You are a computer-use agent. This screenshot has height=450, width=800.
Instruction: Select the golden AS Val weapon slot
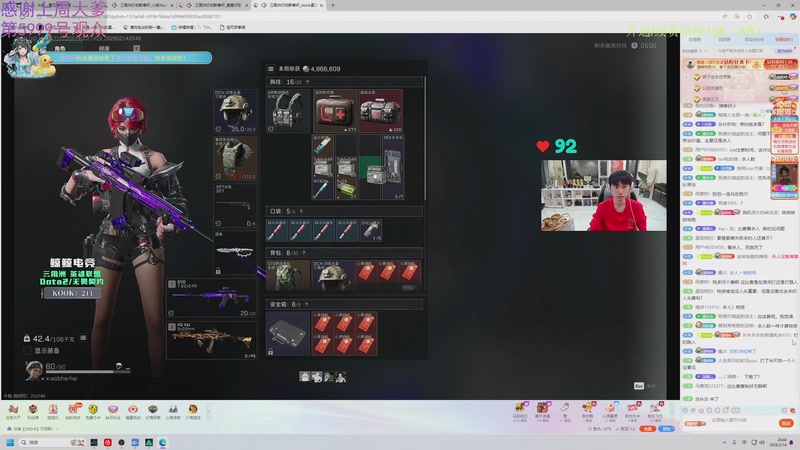coord(212,340)
